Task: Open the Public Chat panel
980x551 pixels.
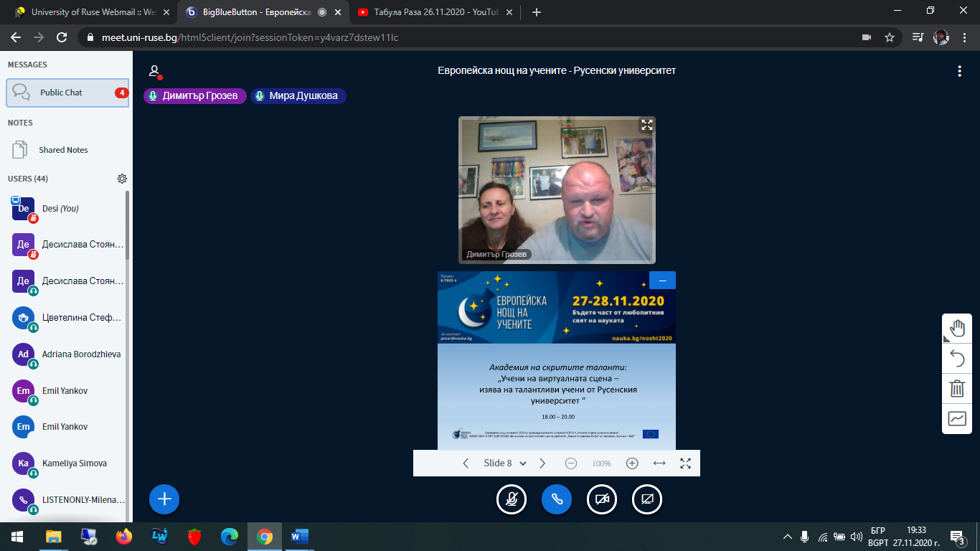Action: pos(67,93)
